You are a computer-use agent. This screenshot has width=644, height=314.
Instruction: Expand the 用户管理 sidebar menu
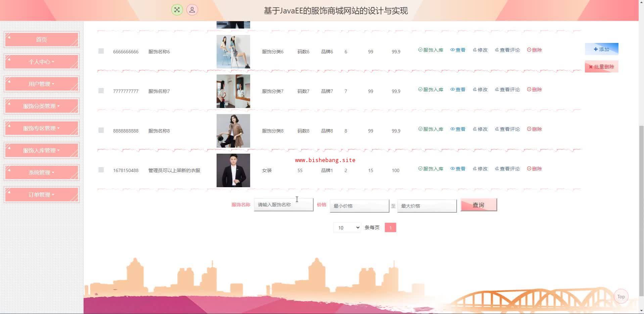click(42, 84)
